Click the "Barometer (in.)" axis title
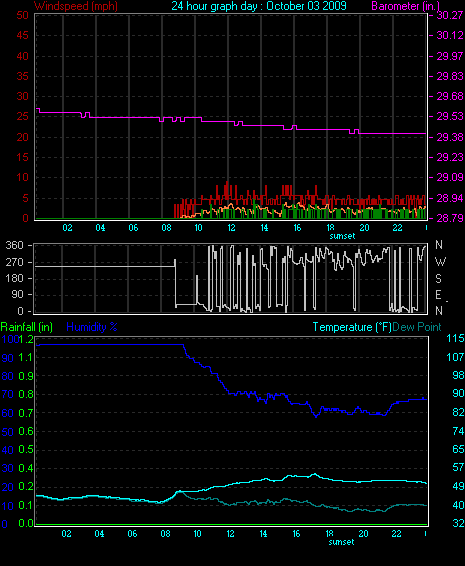This screenshot has width=465, height=566. click(x=406, y=6)
